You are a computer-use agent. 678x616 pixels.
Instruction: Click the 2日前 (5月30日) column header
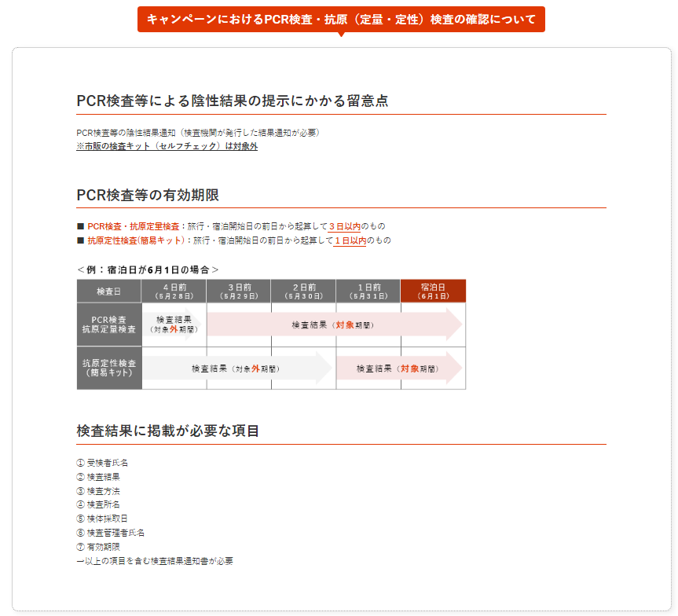pyautogui.click(x=303, y=291)
